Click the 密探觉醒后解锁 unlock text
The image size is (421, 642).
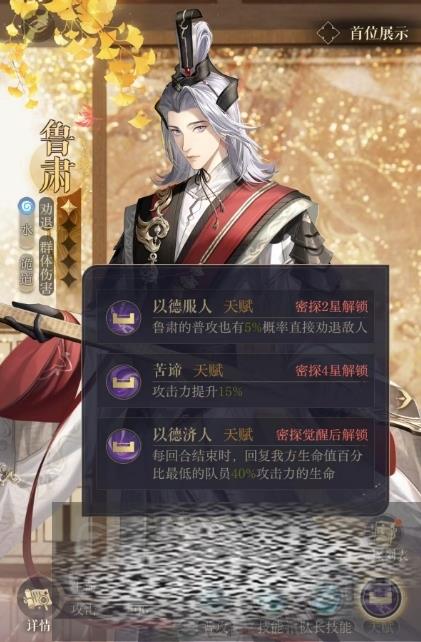pos(322,435)
